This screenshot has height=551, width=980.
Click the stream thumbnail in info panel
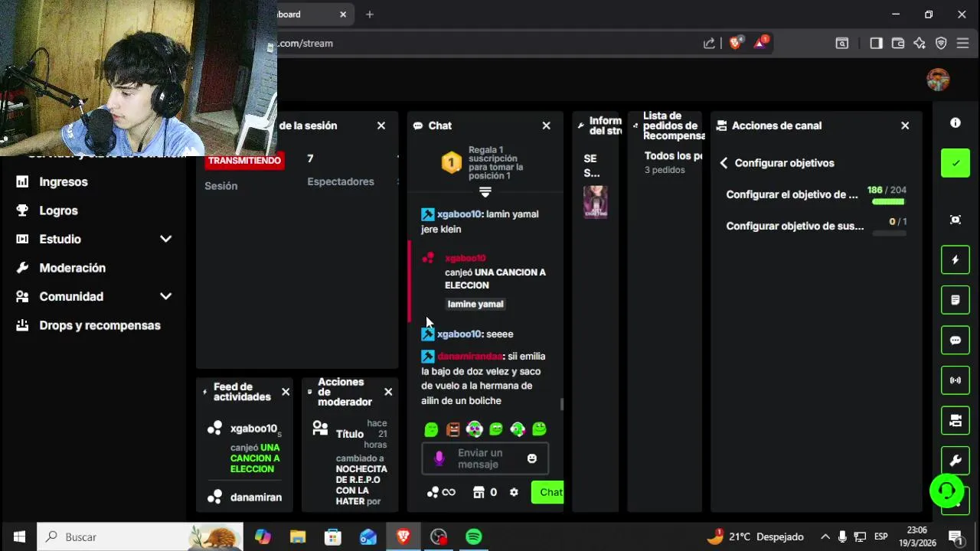pos(596,202)
